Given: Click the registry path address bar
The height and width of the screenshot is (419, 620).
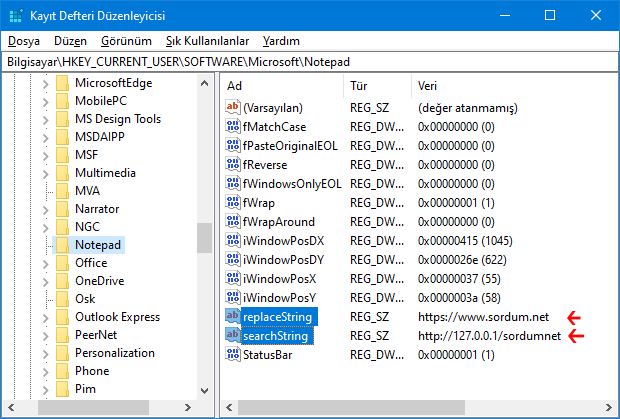Looking at the screenshot, I should pyautogui.click(x=310, y=62).
